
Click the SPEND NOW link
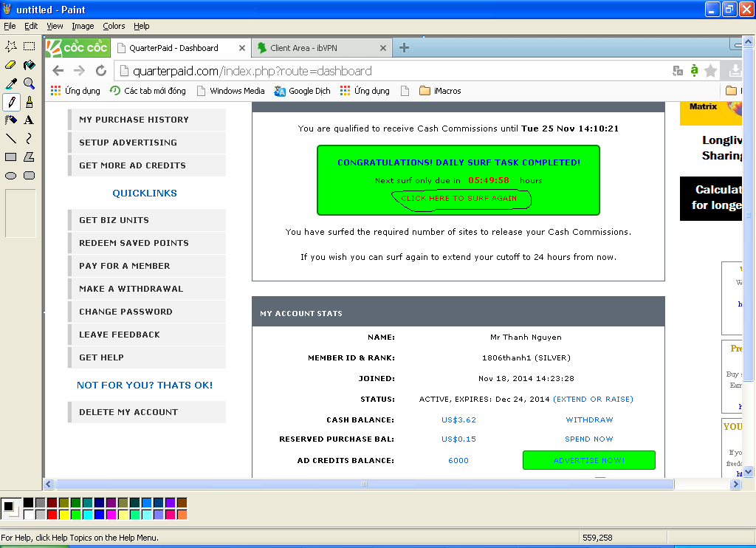click(x=588, y=439)
